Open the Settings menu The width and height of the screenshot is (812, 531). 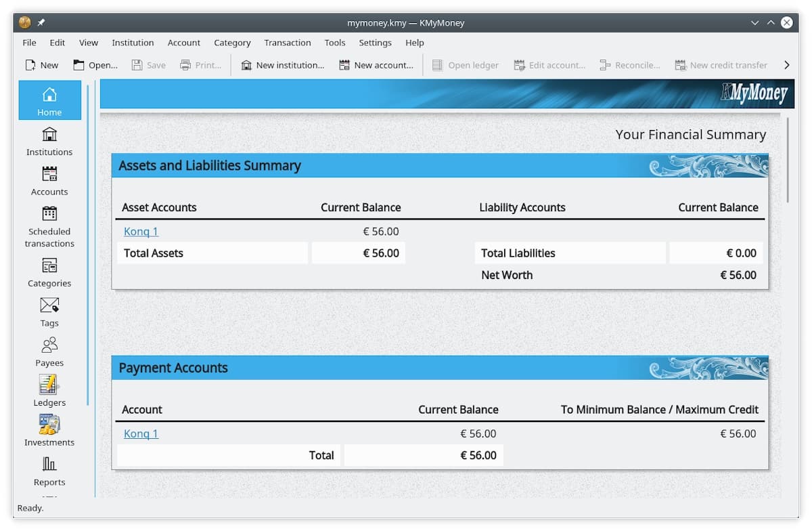coord(375,43)
